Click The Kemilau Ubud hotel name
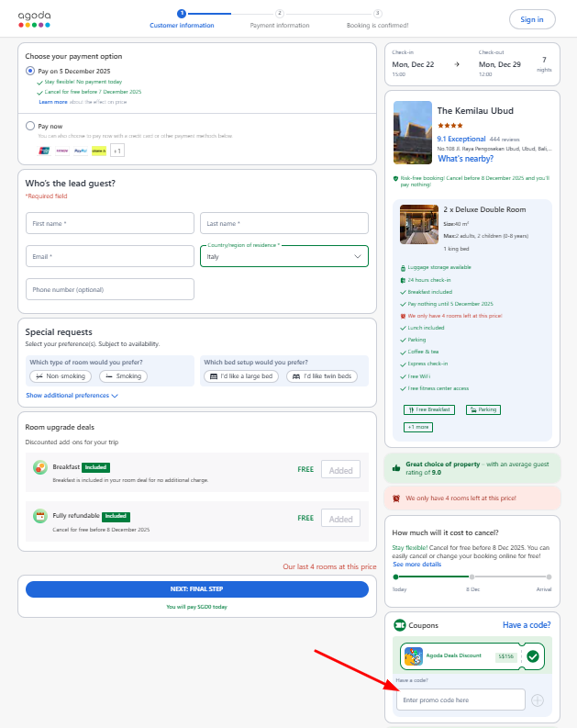577x728 pixels. 475,111
